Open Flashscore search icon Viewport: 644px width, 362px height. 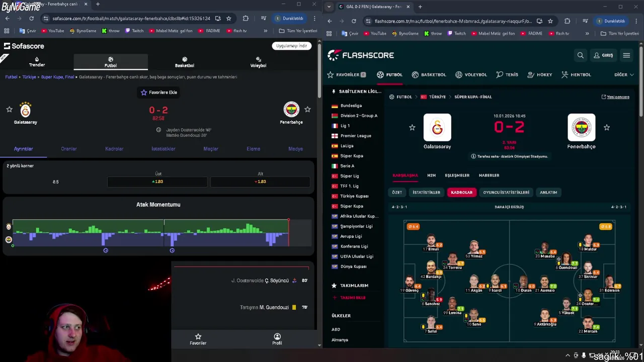[x=580, y=55]
